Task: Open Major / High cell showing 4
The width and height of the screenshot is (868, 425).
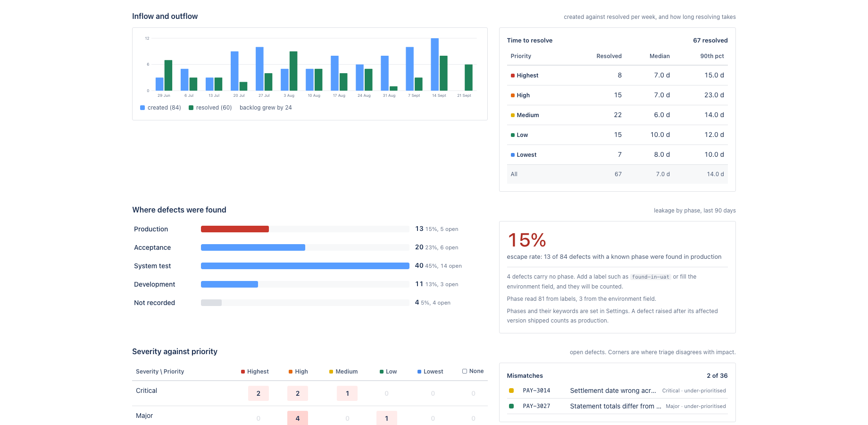Action: coord(298,418)
